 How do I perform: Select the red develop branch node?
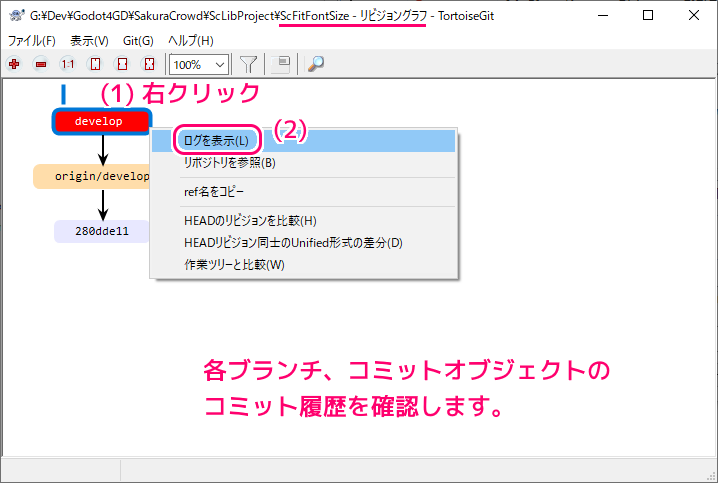point(102,121)
